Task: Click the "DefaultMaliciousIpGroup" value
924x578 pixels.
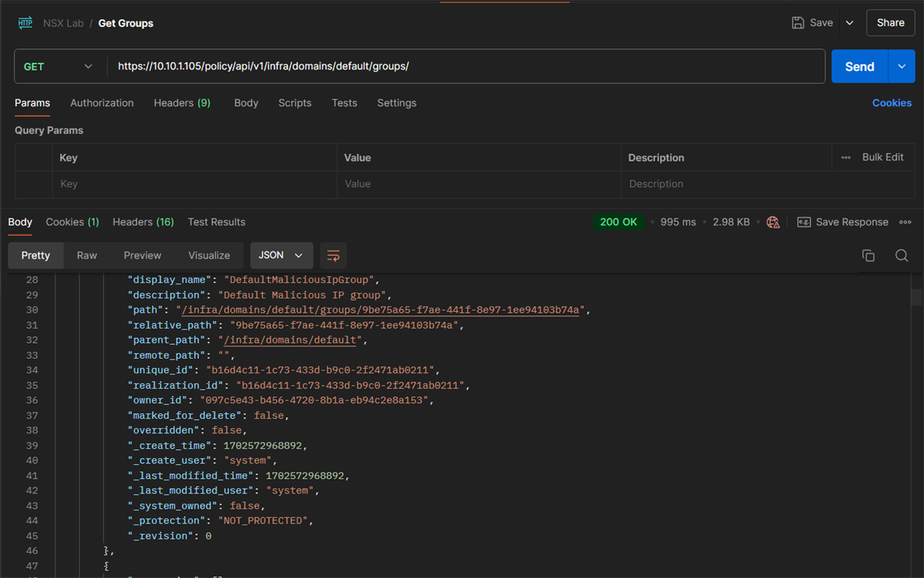Action: (299, 280)
